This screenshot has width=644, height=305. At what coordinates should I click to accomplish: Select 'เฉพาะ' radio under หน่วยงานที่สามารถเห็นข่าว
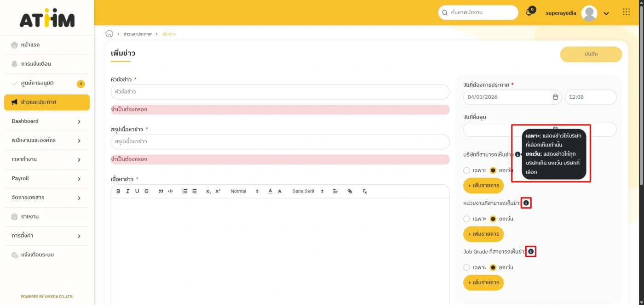point(467,219)
